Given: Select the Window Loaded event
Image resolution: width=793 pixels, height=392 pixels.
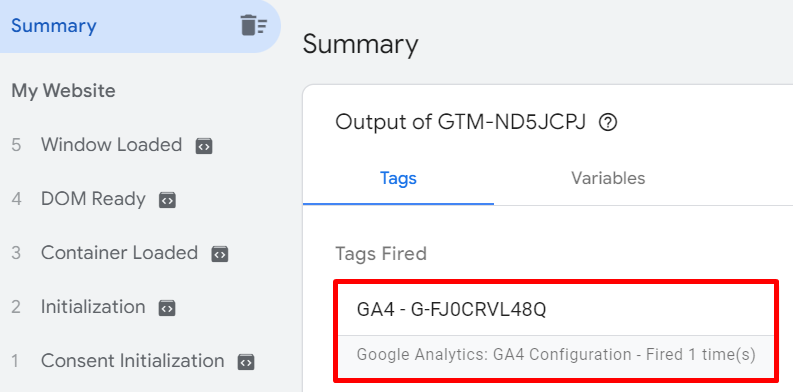Looking at the screenshot, I should pyautogui.click(x=111, y=145).
